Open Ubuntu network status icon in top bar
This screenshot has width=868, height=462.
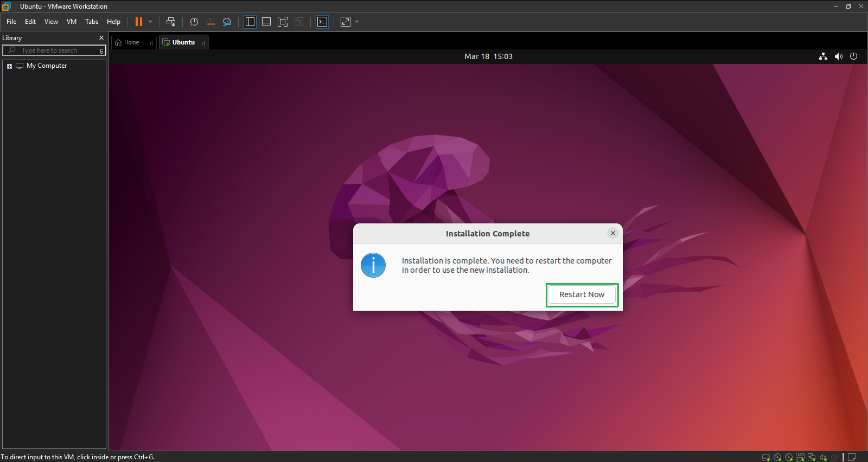pyautogui.click(x=823, y=56)
